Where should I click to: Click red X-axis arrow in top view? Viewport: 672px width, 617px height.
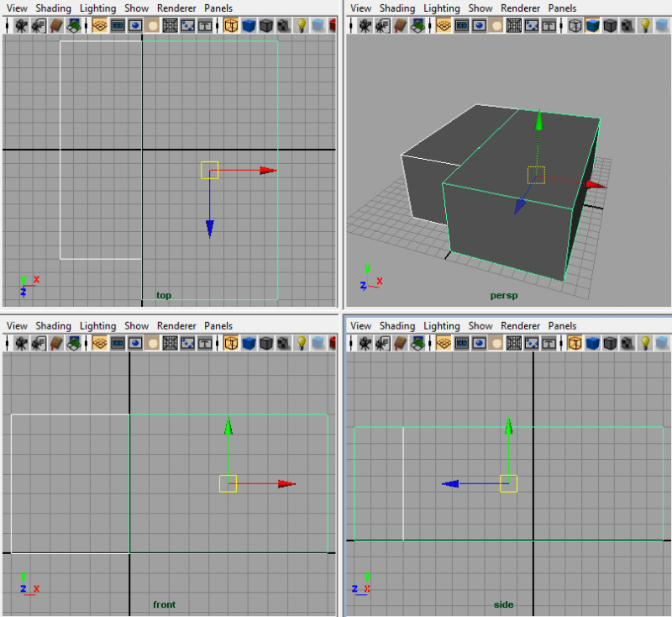tap(267, 171)
